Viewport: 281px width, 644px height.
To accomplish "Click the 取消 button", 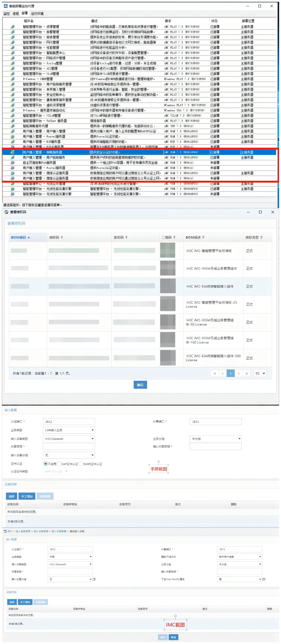I will (173, 637).
